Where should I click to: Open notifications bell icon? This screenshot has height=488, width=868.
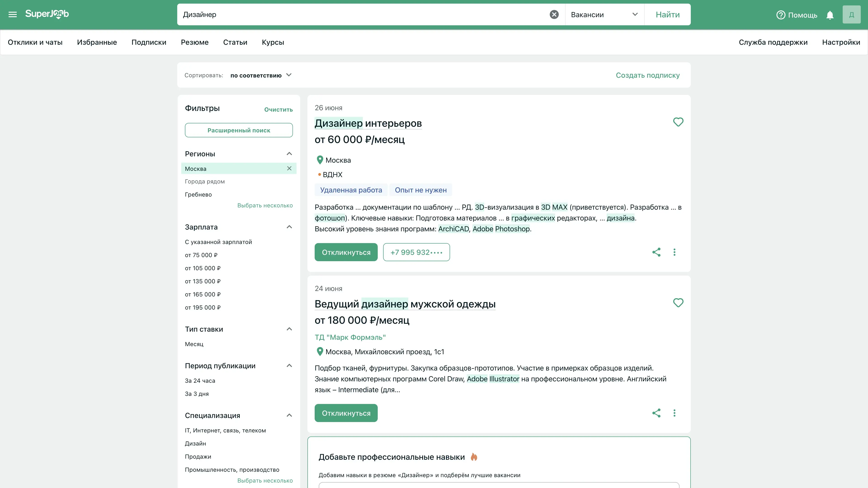tap(830, 15)
